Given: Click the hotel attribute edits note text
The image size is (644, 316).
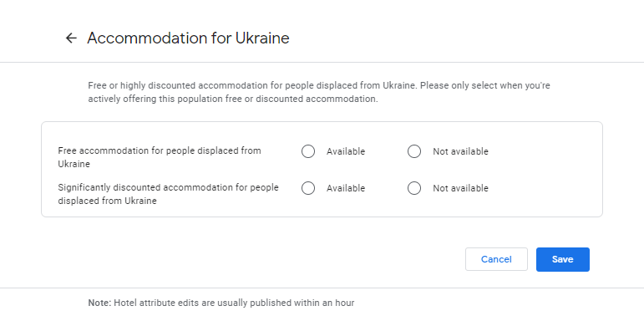Looking at the screenshot, I should coord(221,303).
